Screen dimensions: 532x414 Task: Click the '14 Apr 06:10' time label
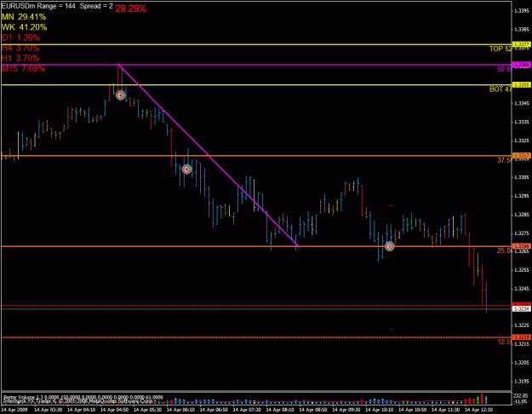[x=180, y=410]
